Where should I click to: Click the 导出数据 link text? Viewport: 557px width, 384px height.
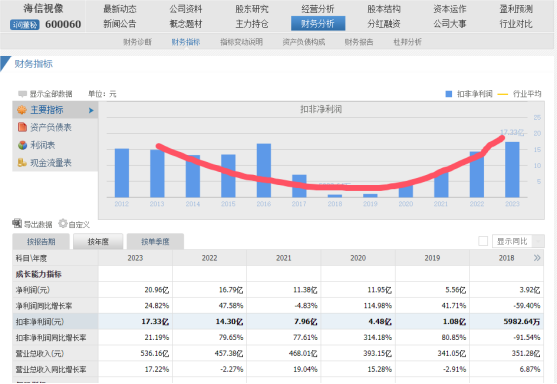pyautogui.click(x=38, y=225)
